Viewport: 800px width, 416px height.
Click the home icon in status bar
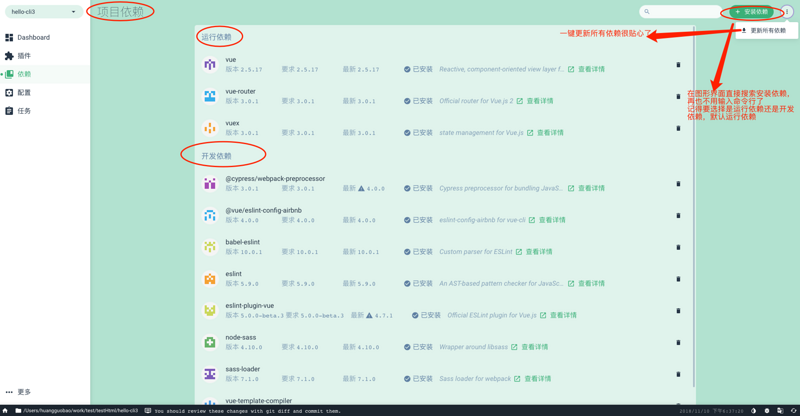click(x=5, y=410)
